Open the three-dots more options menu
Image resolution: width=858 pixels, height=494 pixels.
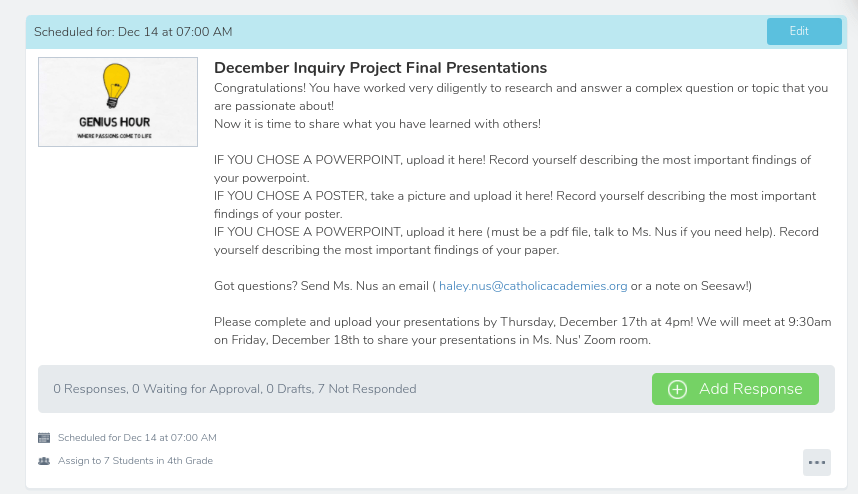coord(817,462)
